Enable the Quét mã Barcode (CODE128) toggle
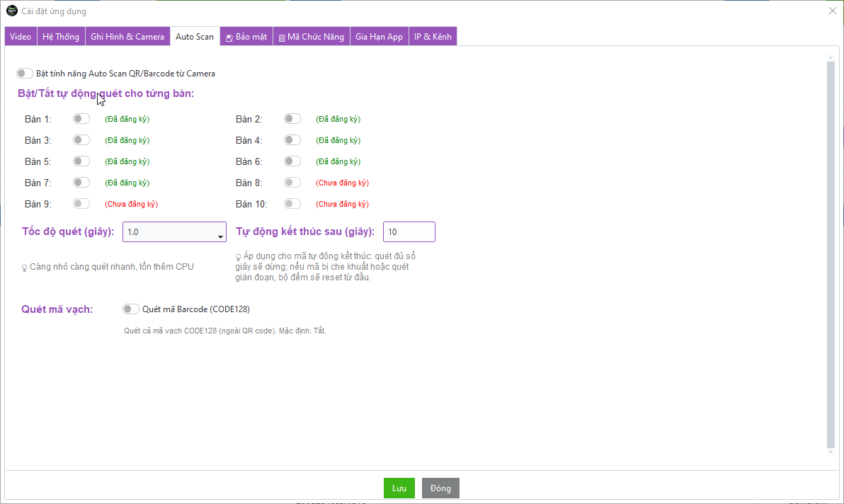Image resolution: width=844 pixels, height=504 pixels. tap(131, 309)
